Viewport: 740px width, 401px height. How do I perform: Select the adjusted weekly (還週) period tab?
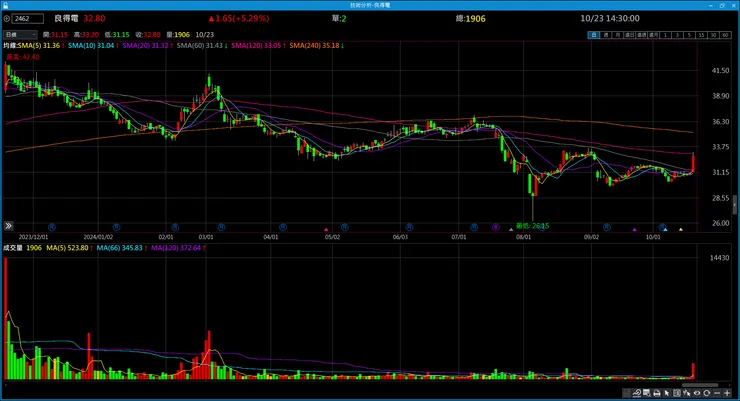pyautogui.click(x=641, y=35)
